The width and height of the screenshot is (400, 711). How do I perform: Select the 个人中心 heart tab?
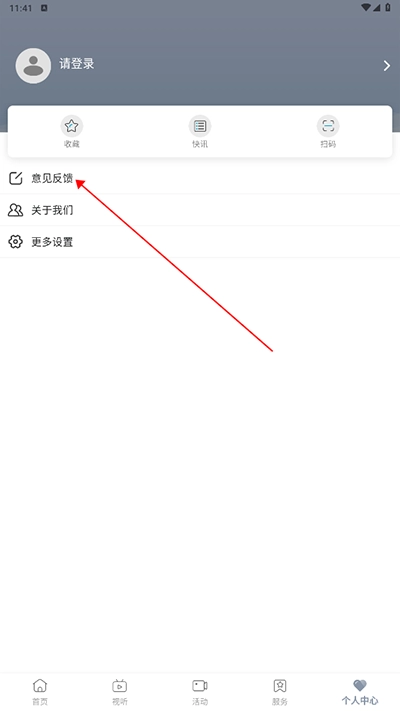(360, 692)
